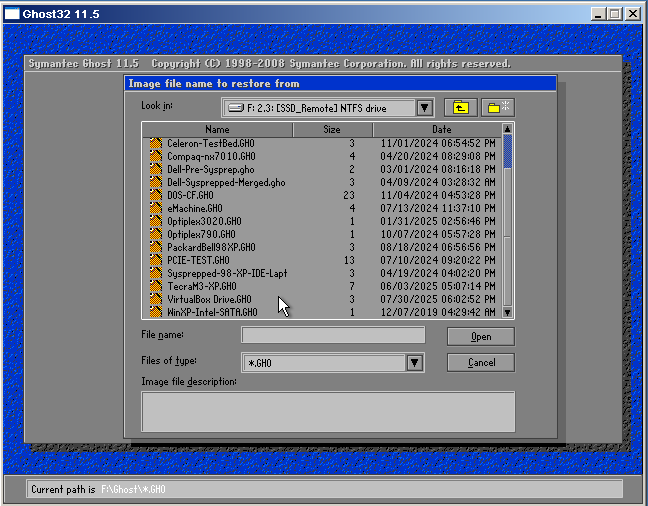Click size value 7 of TecraM3-XP.GHO
The height and width of the screenshot is (506, 648).
pos(352,286)
